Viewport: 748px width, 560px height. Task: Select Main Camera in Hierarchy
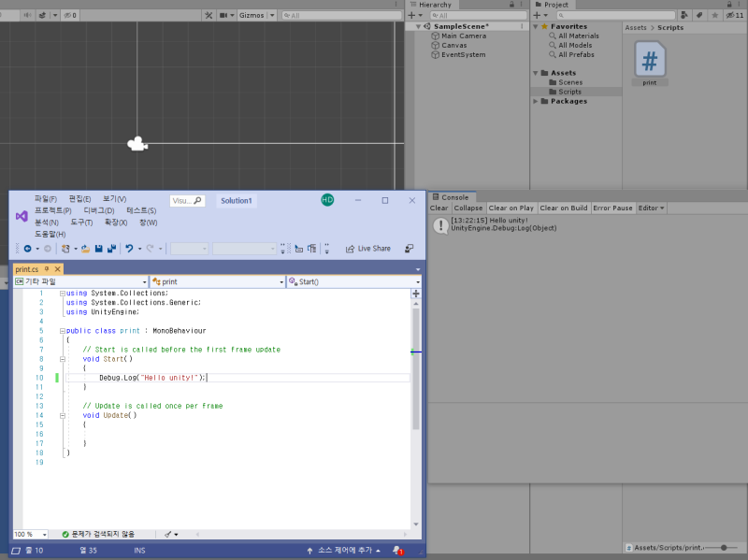coord(464,36)
